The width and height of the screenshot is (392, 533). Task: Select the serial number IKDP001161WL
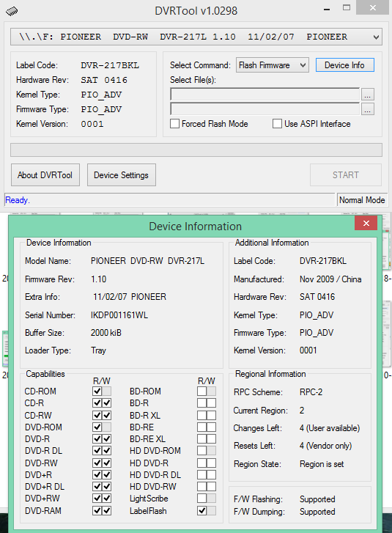[x=119, y=315]
